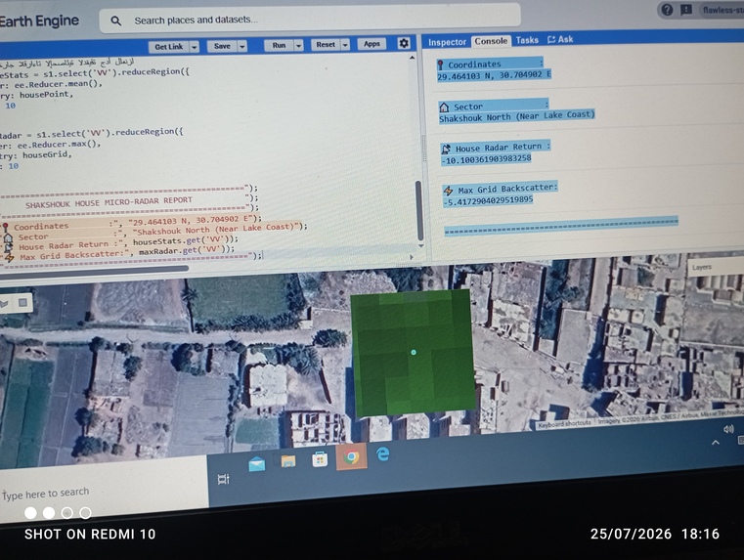
Task: Select the draw rectangle map tool
Action: [x=22, y=303]
